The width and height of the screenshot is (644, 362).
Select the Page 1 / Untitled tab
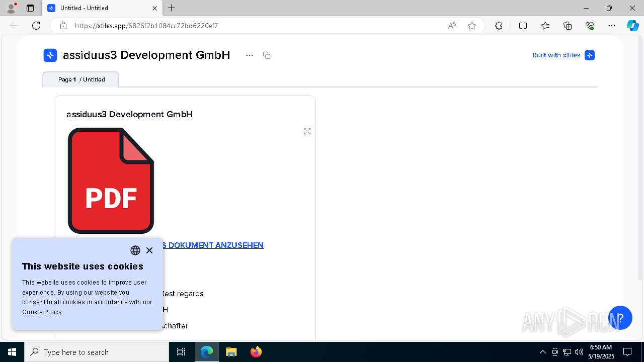81,79
